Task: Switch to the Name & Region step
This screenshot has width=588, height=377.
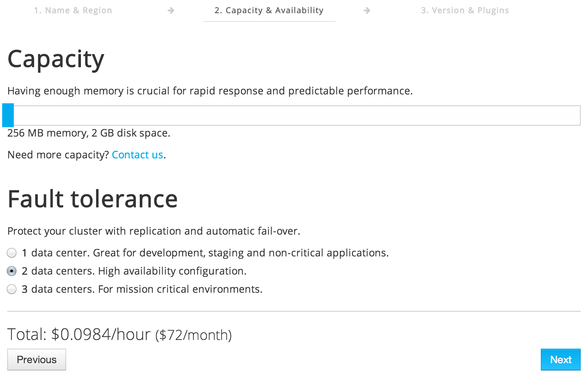Action: [73, 11]
